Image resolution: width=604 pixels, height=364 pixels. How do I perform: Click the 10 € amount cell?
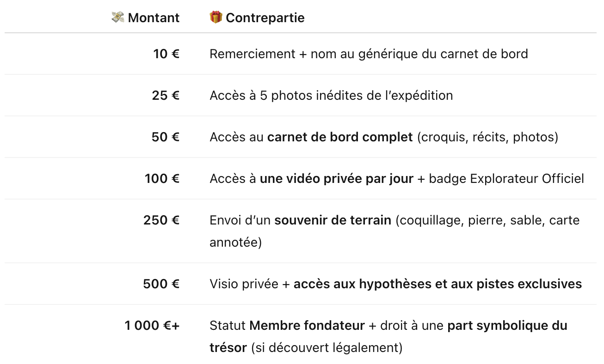coord(166,54)
